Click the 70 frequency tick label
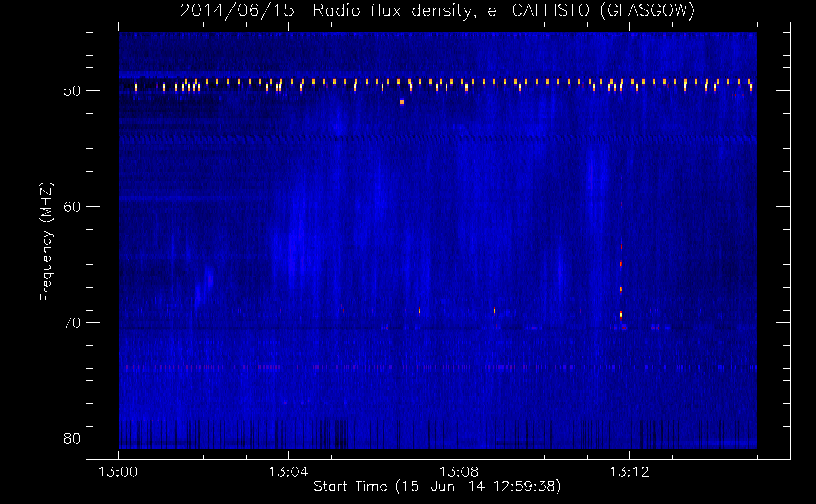The image size is (816, 504). (x=72, y=323)
